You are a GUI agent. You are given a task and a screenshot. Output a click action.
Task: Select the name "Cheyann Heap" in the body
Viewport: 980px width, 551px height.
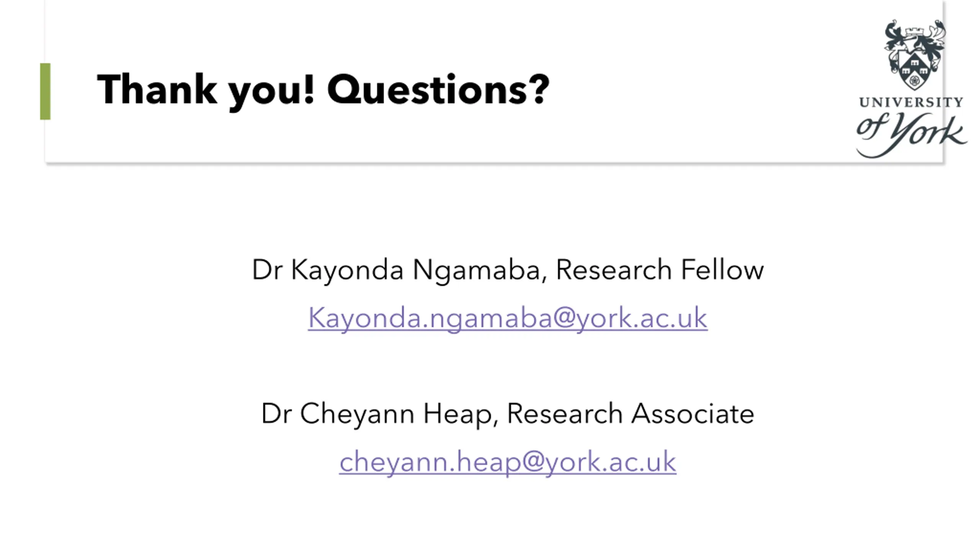point(396,414)
